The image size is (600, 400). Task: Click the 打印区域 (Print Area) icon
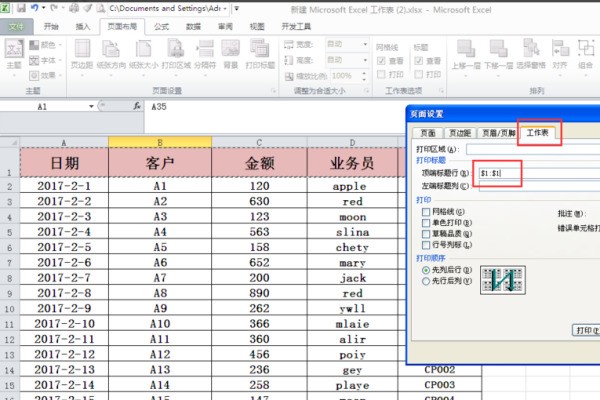point(175,53)
